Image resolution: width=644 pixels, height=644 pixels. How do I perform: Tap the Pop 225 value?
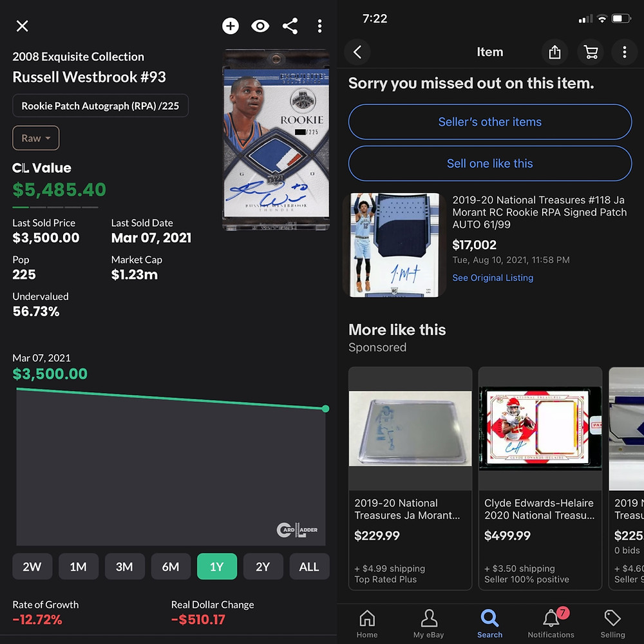[24, 274]
